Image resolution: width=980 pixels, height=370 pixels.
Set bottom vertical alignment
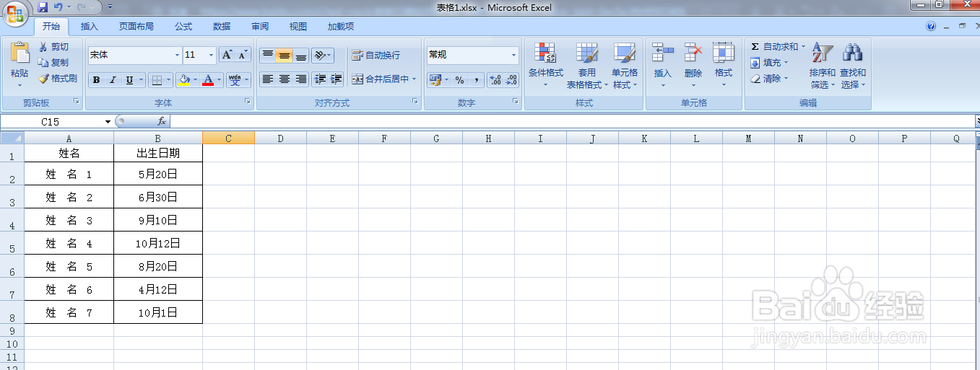301,55
